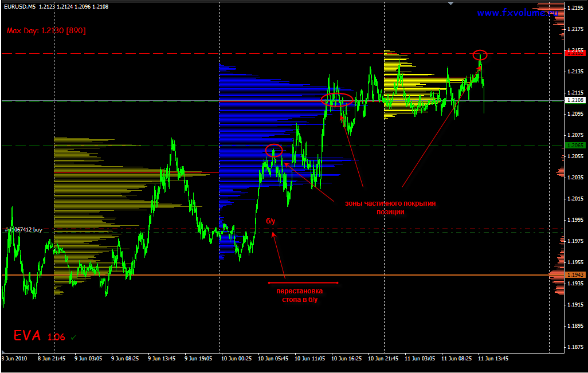This screenshot has height=373, width=588.
Task: Click the buy order label on the left
Action: (x=23, y=229)
